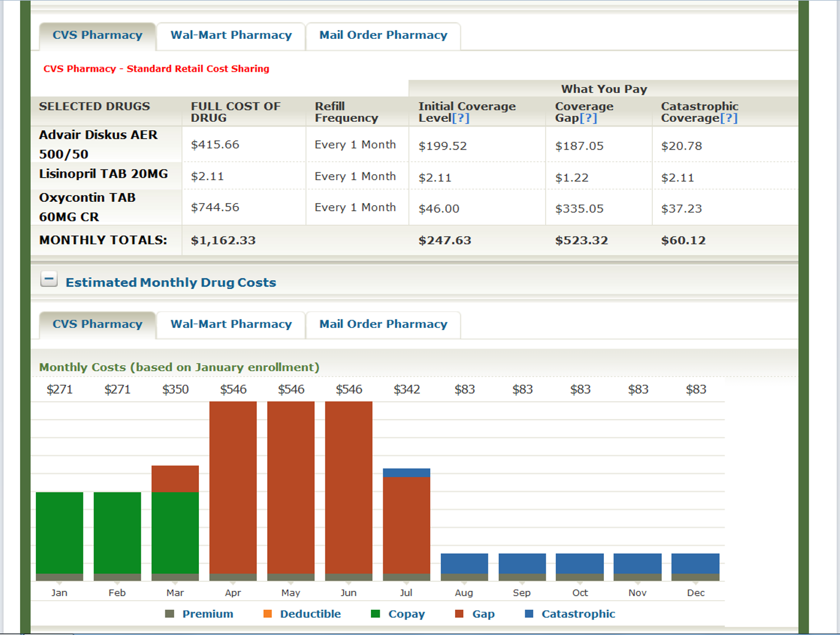
Task: Click the blue Catastrophic legend swatch
Action: click(529, 614)
